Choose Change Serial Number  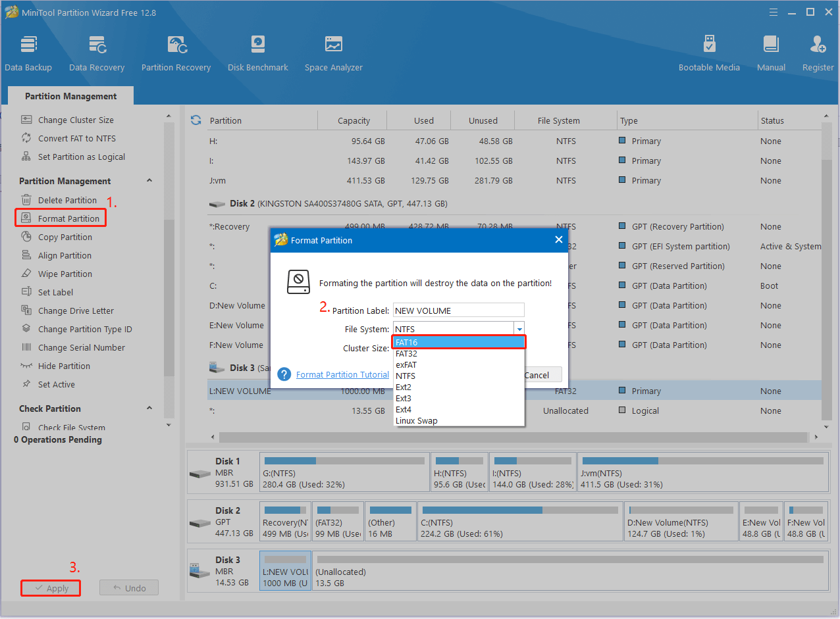pos(81,347)
